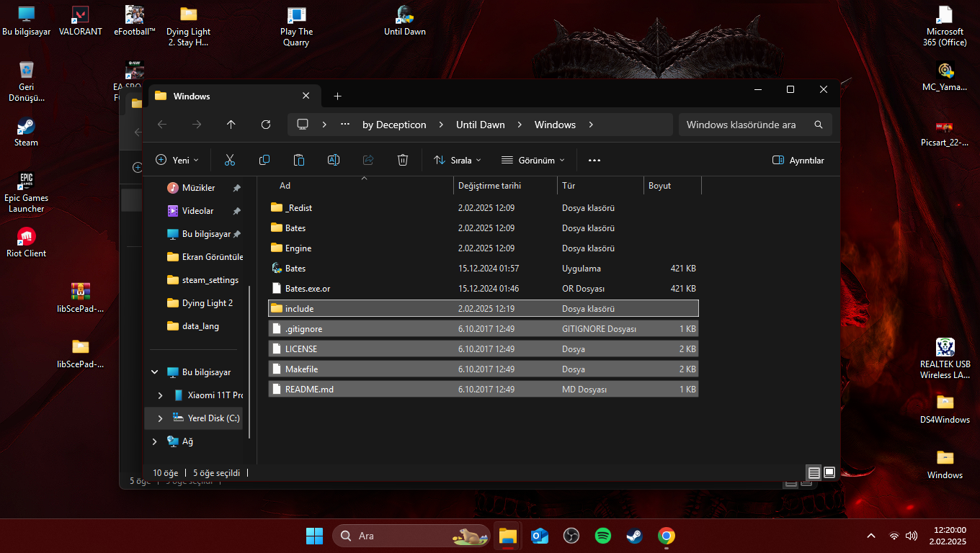Collapse the Bu bilgisayar tree node
Viewport: 980px width, 553px height.
coord(155,372)
